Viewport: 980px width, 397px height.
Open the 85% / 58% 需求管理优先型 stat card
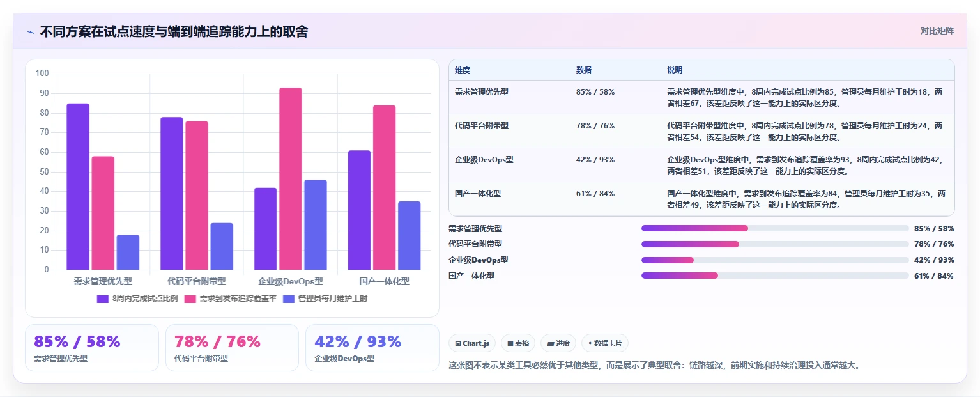[92, 348]
